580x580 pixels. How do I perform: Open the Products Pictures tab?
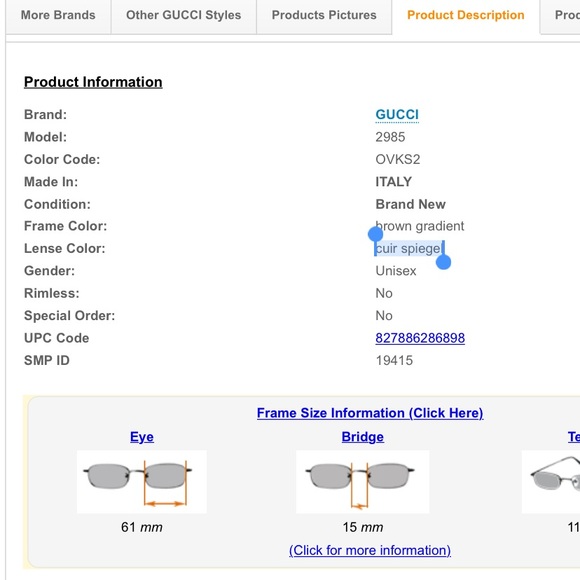[x=324, y=16]
